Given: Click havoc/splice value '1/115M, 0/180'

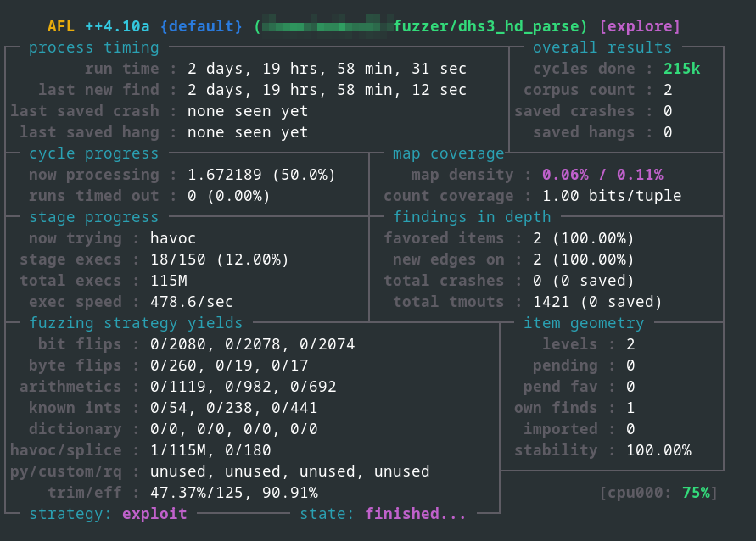Looking at the screenshot, I should click(210, 450).
